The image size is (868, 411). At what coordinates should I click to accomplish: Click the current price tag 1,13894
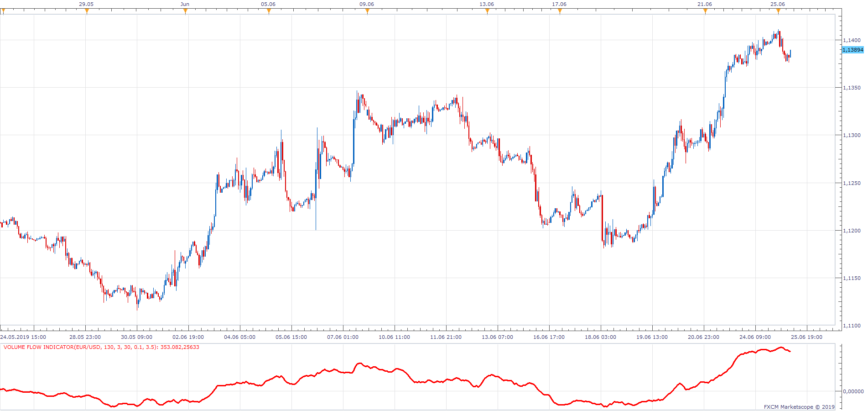click(852, 50)
